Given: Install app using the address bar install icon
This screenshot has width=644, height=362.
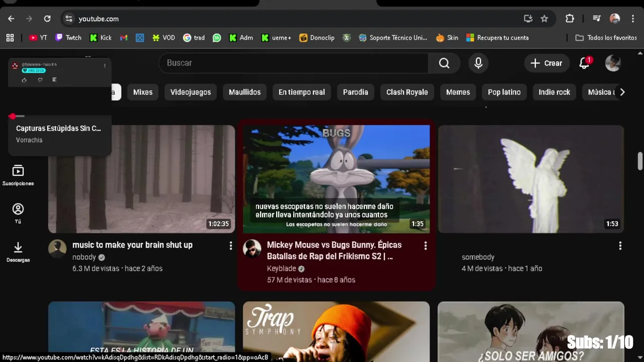Looking at the screenshot, I should (528, 19).
